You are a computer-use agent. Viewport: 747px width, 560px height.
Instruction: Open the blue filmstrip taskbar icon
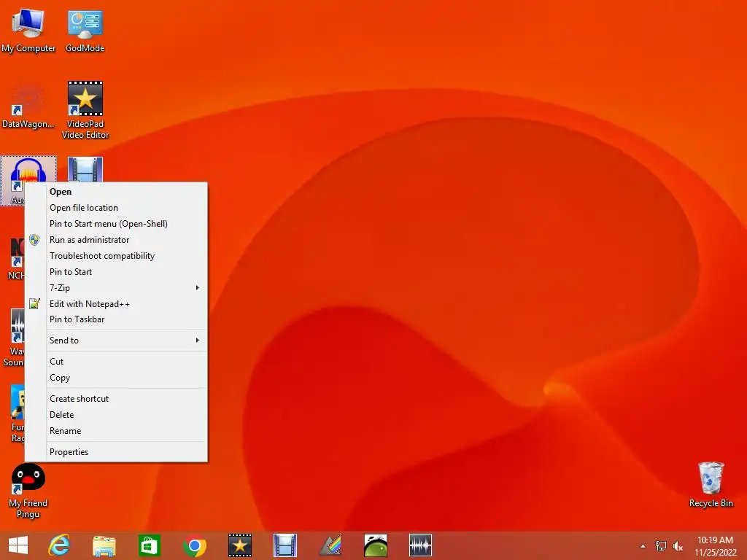[285, 545]
